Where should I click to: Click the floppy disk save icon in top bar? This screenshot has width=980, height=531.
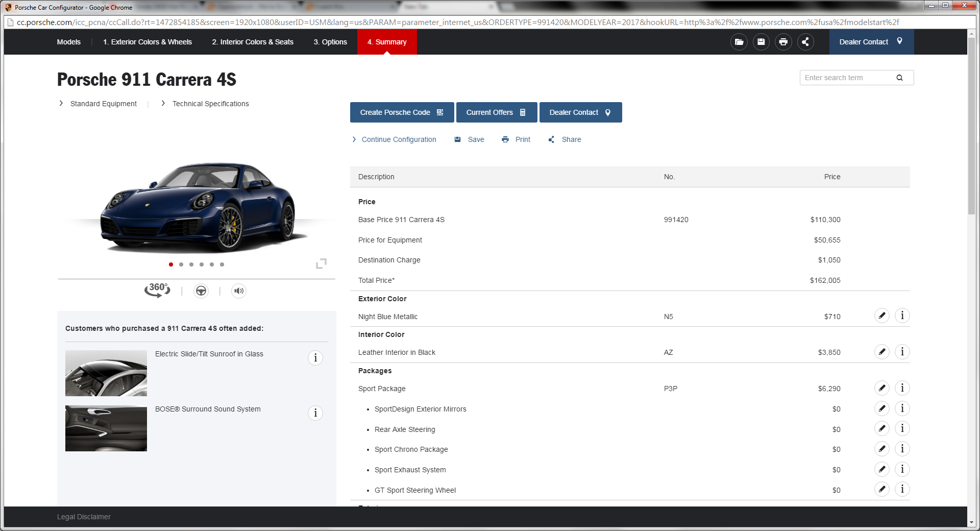click(x=761, y=42)
